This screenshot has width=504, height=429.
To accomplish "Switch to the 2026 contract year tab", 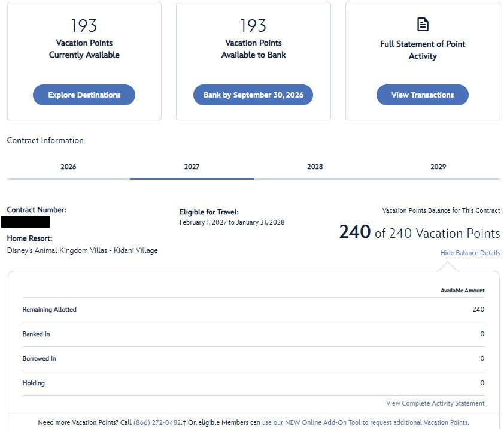I will pos(68,167).
